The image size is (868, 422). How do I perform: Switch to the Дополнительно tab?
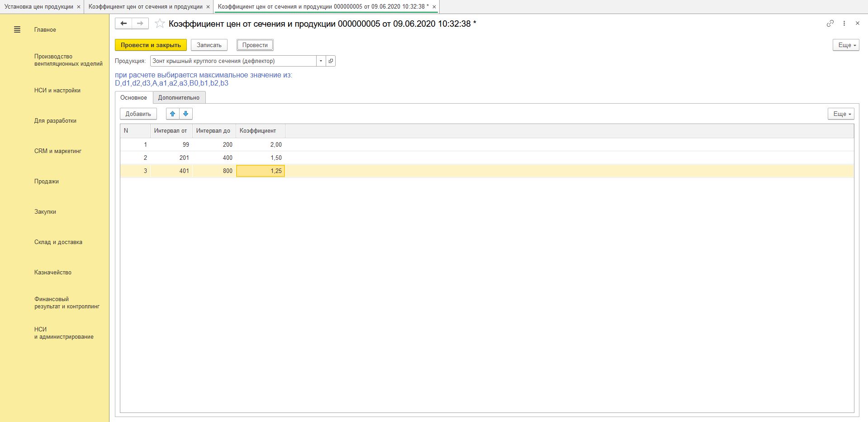point(179,98)
